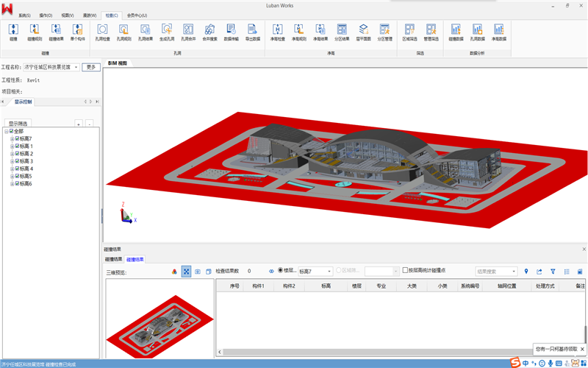The image size is (588, 368).
Task: Select the 楼层 radio button
Action: pyautogui.click(x=280, y=270)
